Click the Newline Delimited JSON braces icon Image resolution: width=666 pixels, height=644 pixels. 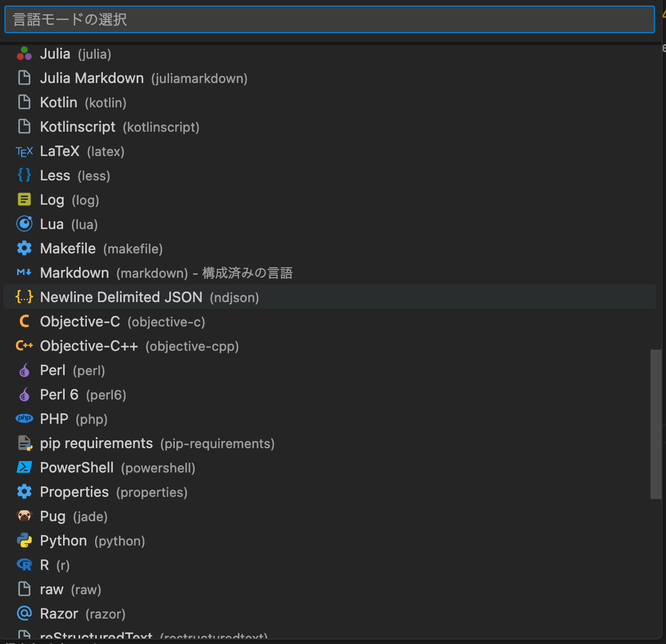(24, 297)
